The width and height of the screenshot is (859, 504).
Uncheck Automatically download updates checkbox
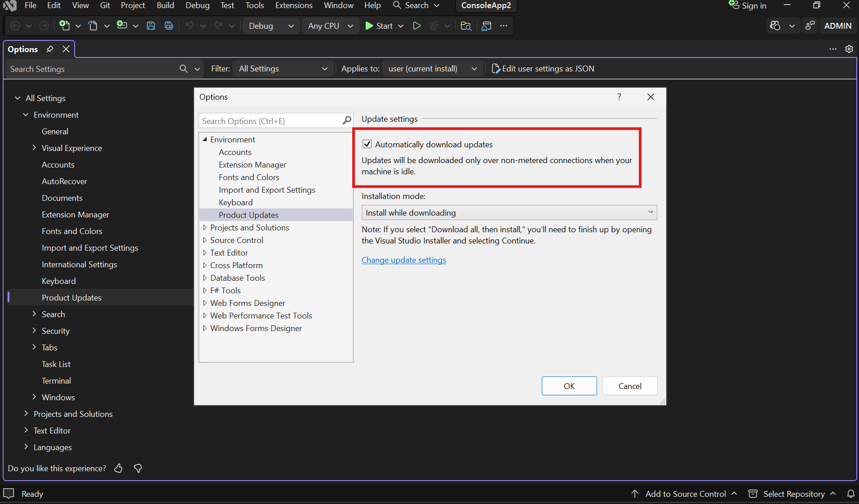coord(367,144)
